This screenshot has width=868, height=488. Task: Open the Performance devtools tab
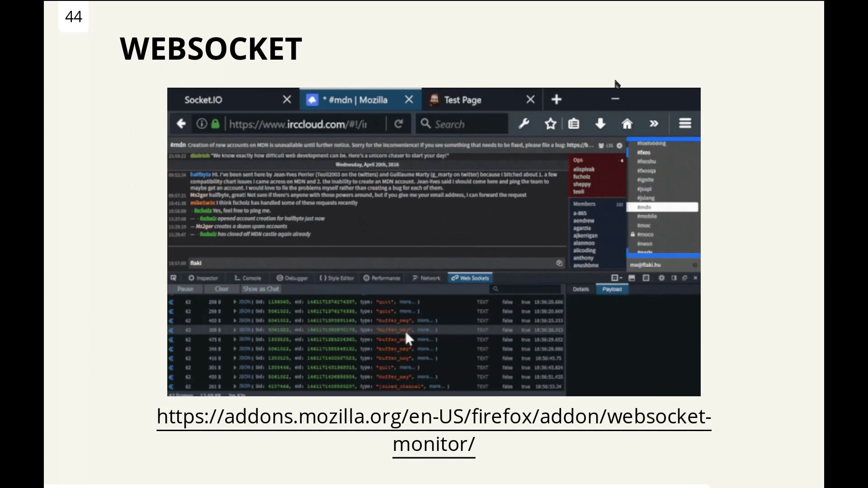pyautogui.click(x=382, y=278)
